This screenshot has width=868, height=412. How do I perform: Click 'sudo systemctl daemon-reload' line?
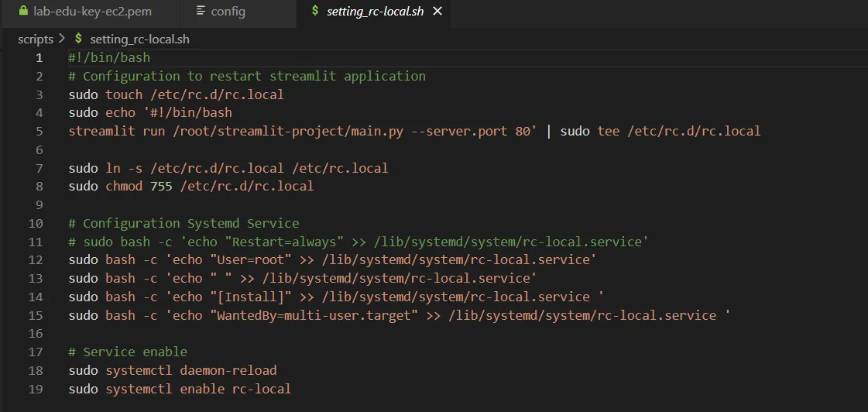coord(173,370)
